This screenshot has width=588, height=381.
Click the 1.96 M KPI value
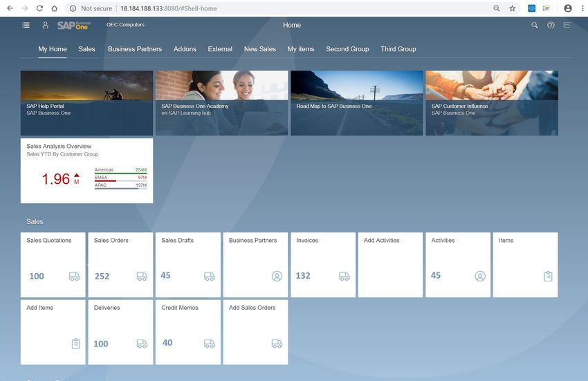(61, 179)
